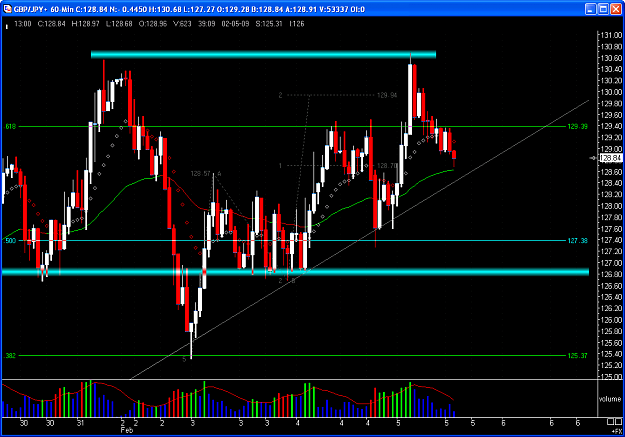Image resolution: width=625 pixels, height=437 pixels.
Task: Click the right square icon above +FX
Action: pyautogui.click(x=617, y=422)
